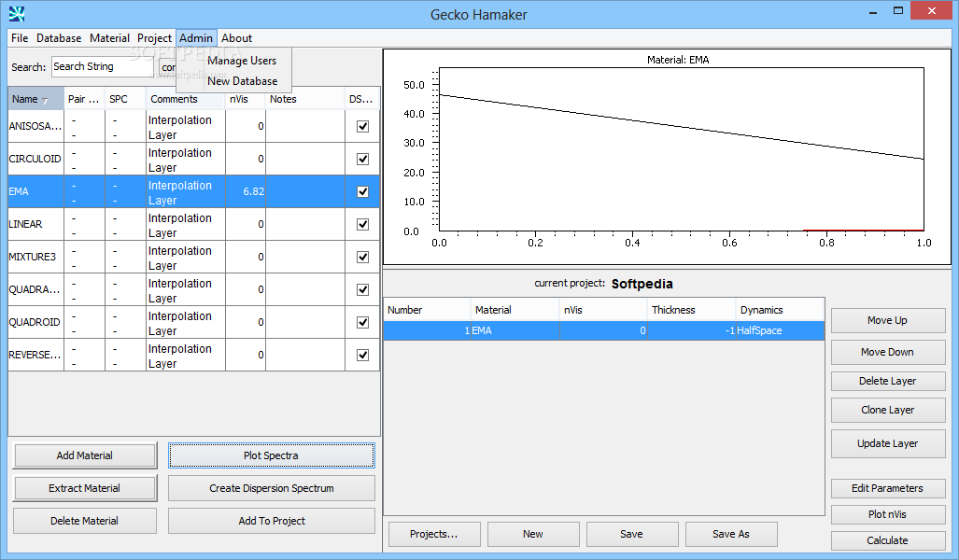Click the Clone Layer button
Image resolution: width=959 pixels, height=560 pixels.
point(887,410)
